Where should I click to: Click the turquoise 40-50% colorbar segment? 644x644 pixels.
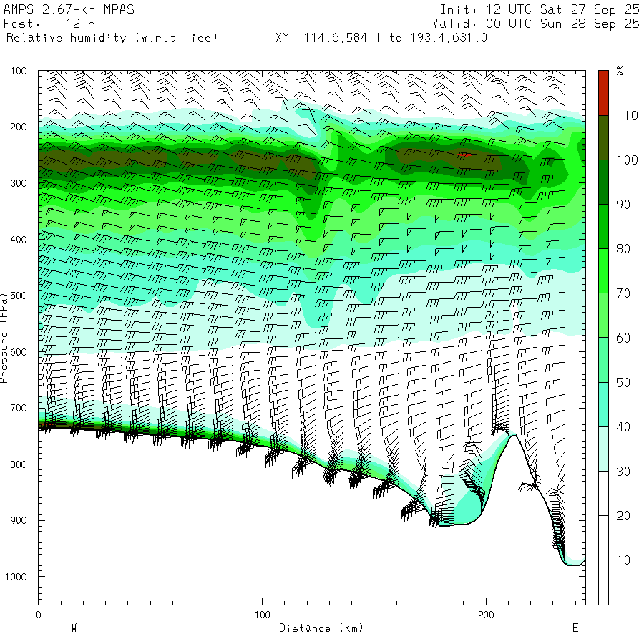click(x=603, y=404)
